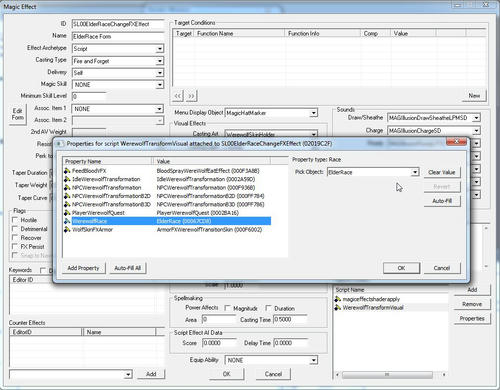Click the next conditions arrow button
This screenshot has height=390, width=500.
point(191,96)
